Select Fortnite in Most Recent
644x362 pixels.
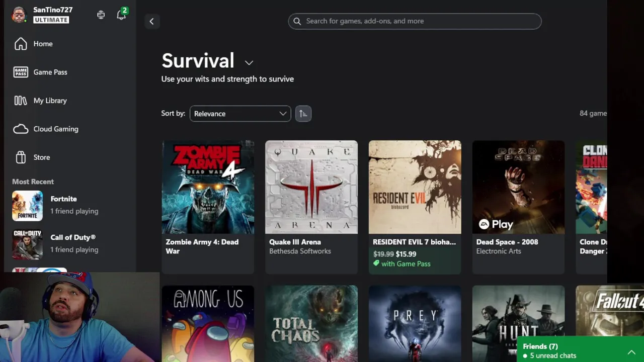[69, 205]
